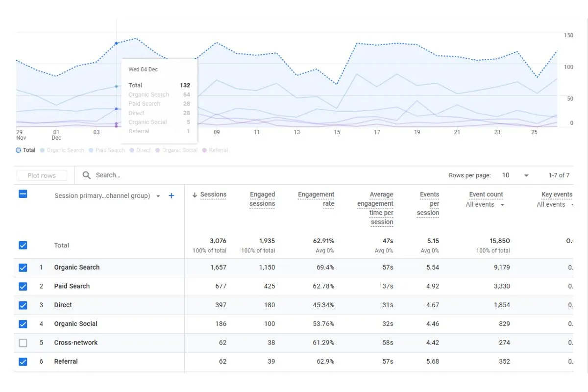Click the 15,850 total event count
Screen dimensions: 588x392
[x=499, y=241]
